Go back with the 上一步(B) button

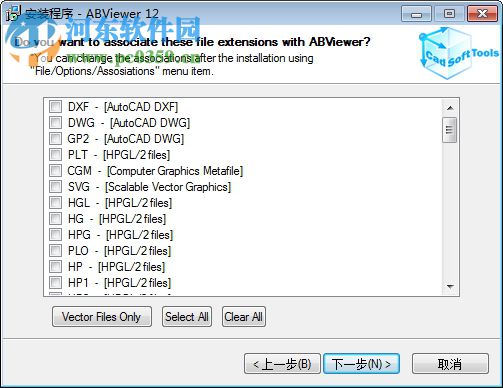[282, 364]
